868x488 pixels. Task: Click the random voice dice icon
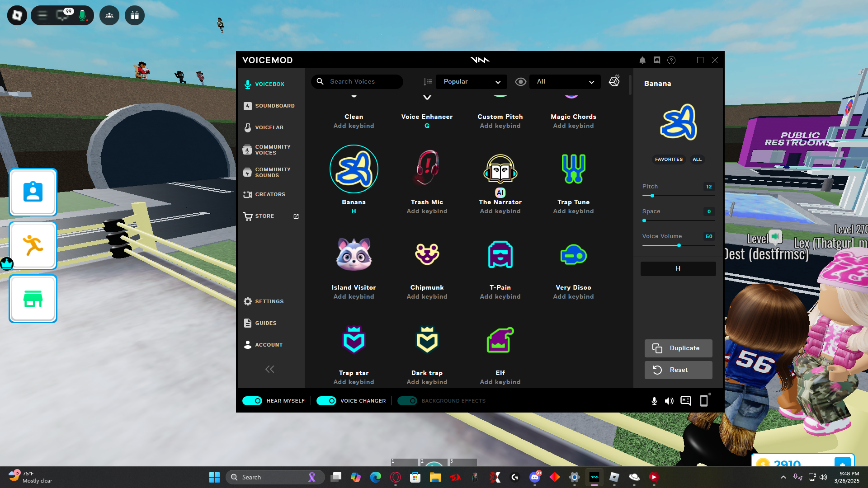pos(614,81)
